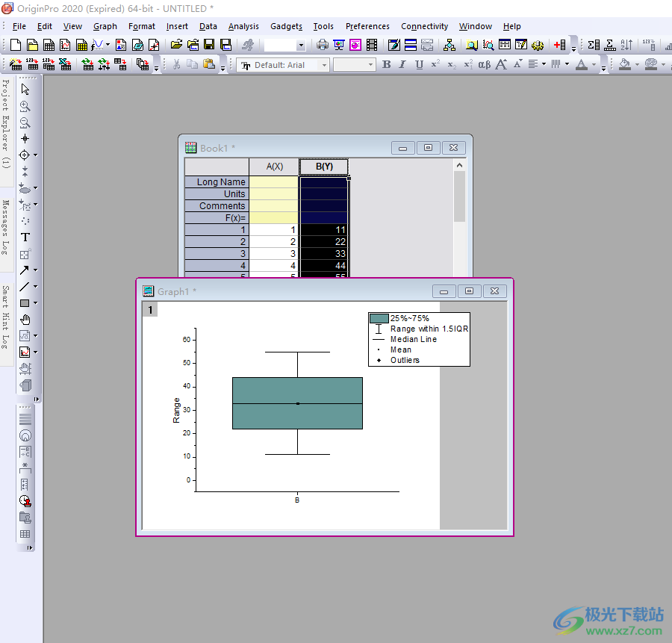Activate the Zoom In tool
The height and width of the screenshot is (643, 672).
point(25,106)
